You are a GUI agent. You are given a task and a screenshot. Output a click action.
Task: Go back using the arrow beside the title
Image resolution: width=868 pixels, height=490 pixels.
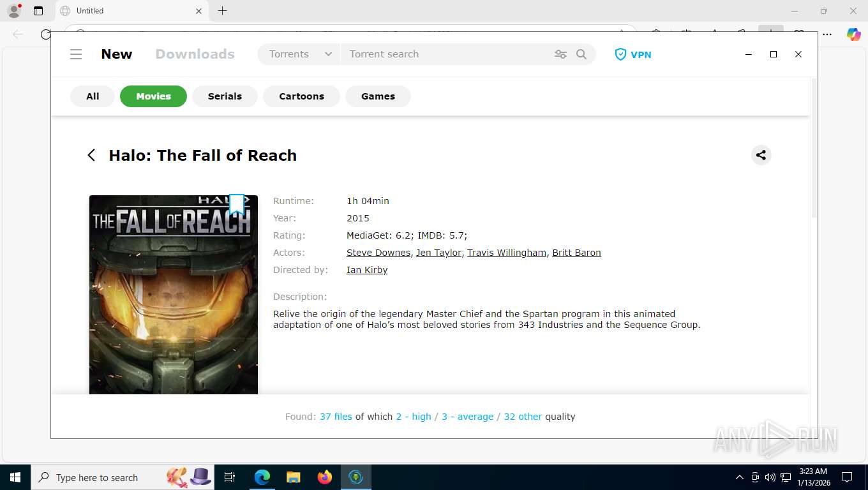(x=91, y=155)
